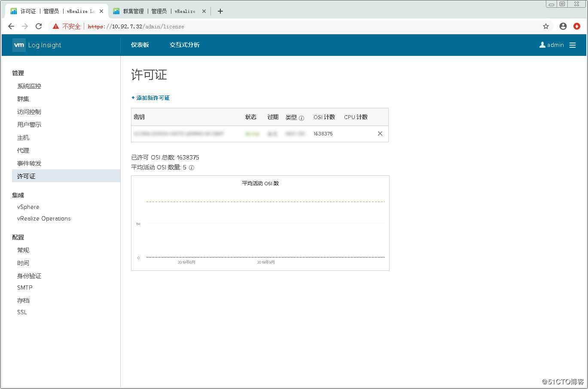
Task: Click 已许可 OSI 总数 text
Action: pos(165,157)
